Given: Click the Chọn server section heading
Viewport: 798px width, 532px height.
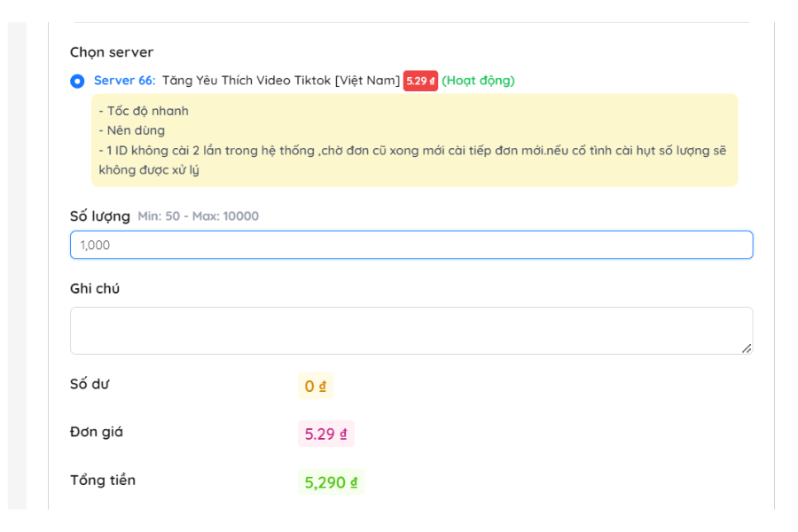Looking at the screenshot, I should point(112,52).
